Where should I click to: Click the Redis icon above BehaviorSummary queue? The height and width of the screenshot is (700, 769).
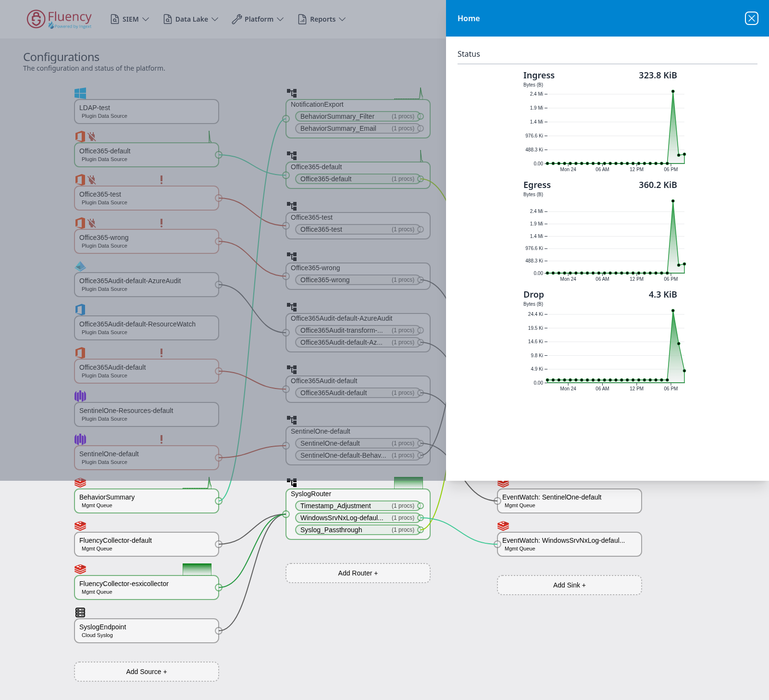point(80,483)
